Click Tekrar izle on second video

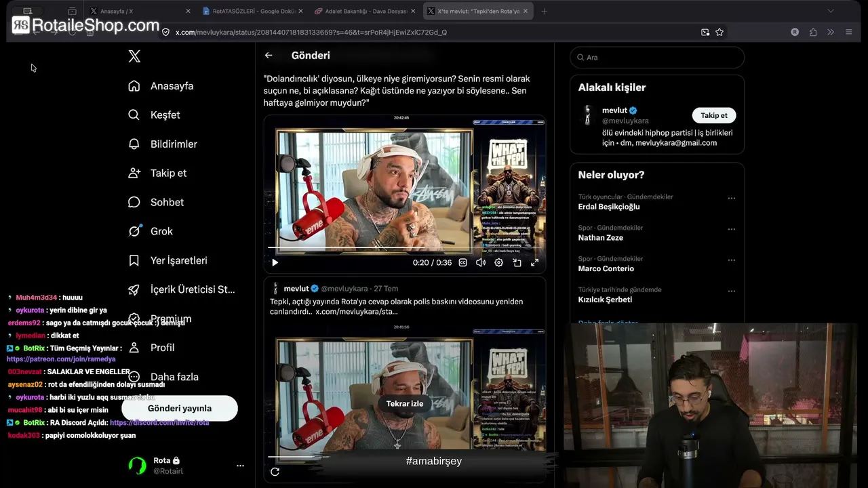click(x=405, y=404)
